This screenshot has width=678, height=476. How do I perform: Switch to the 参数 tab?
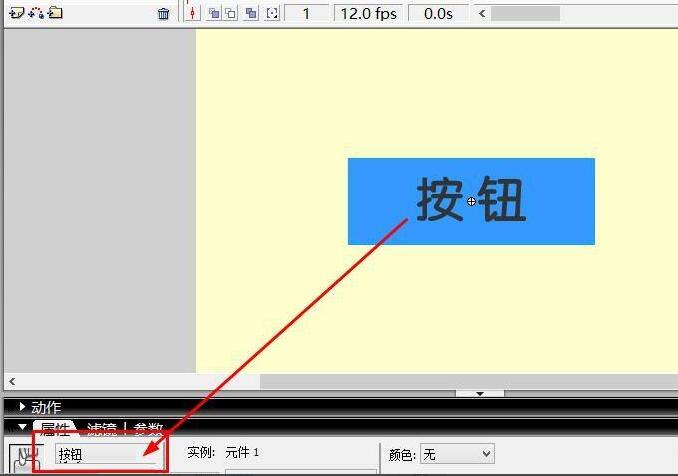(148, 428)
